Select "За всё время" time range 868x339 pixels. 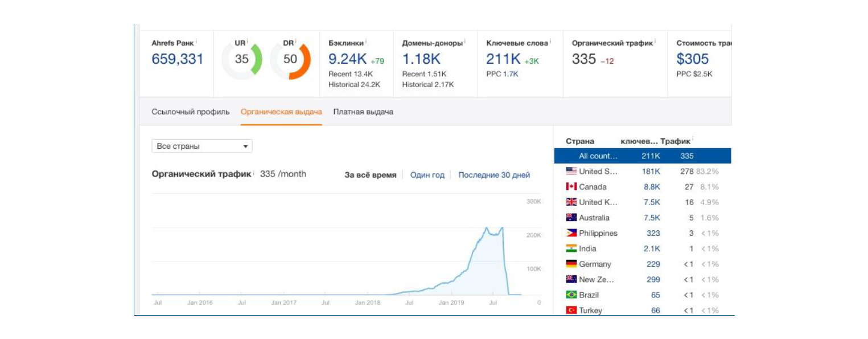(x=370, y=175)
